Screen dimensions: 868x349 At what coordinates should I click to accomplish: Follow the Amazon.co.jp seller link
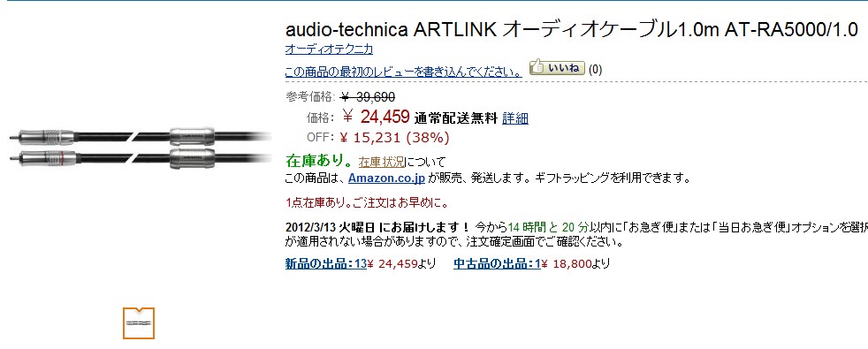[386, 178]
